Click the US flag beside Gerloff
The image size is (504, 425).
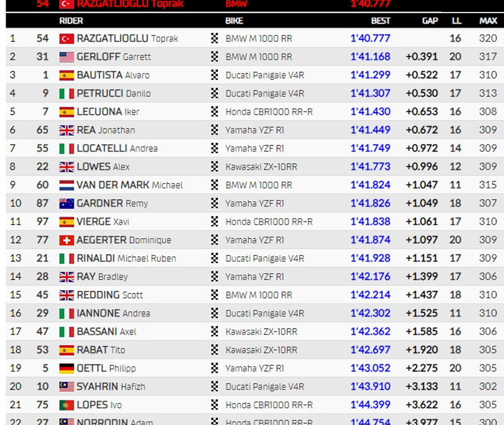pyautogui.click(x=67, y=57)
